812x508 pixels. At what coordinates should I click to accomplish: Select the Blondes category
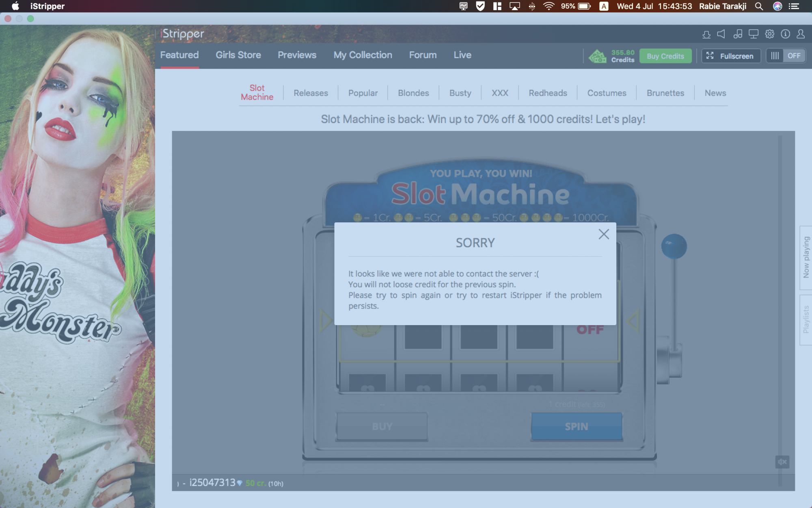click(x=413, y=93)
